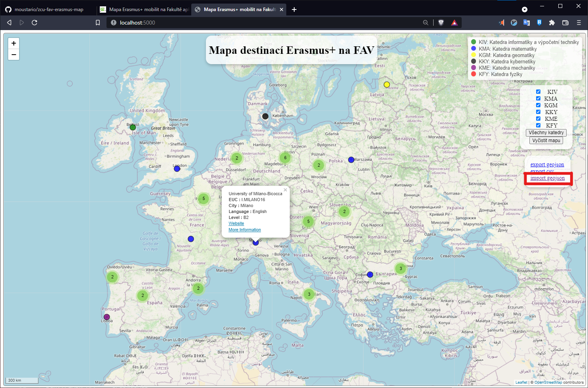Uncheck the KME checkbox
588x388 pixels.
[538, 118]
